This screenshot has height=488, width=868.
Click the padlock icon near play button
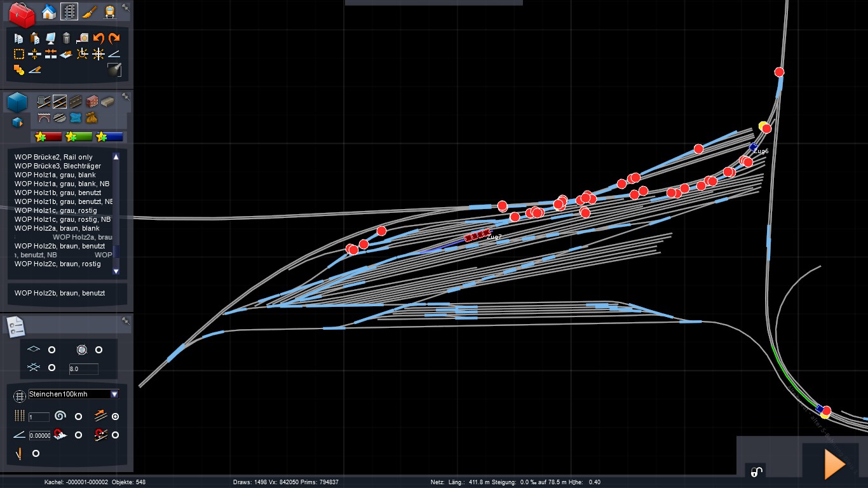[756, 471]
